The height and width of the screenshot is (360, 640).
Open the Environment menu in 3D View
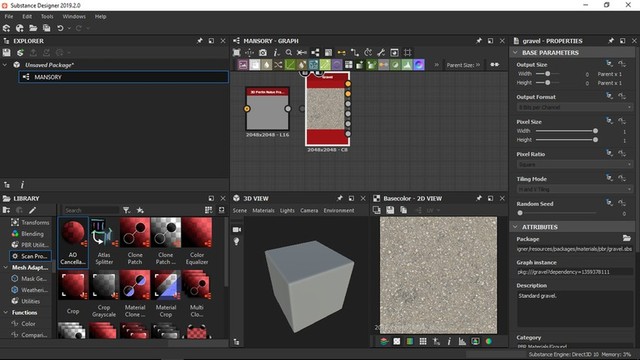pos(339,211)
